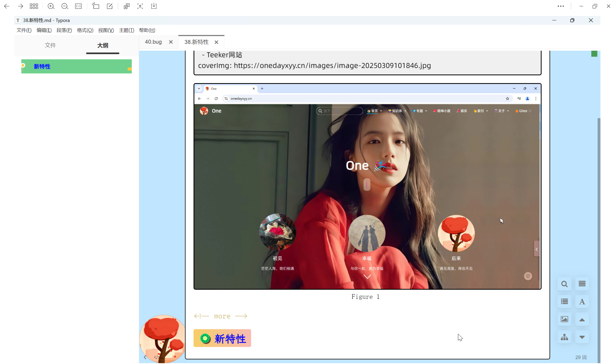Switch to the 40.bug tab
The image size is (615, 364).
153,42
